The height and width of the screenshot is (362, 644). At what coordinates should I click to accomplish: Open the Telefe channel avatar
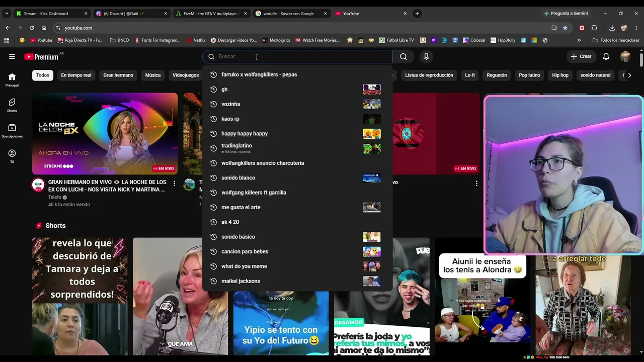[38, 185]
